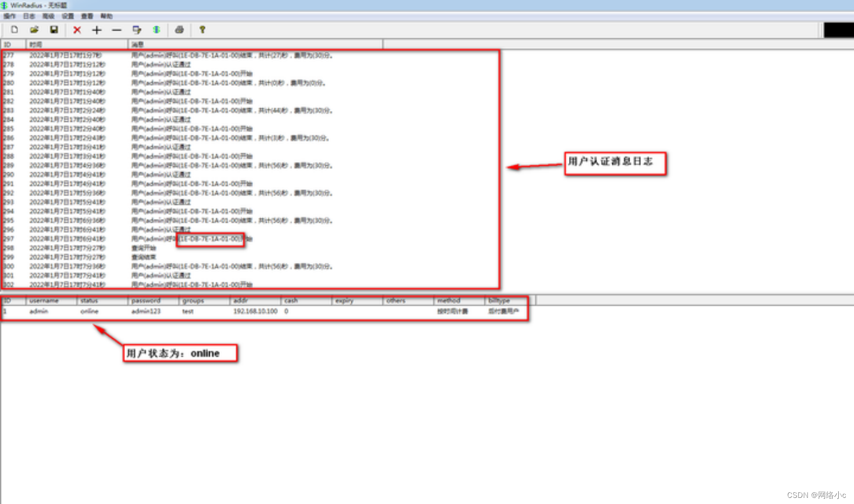Click the plus Add user icon
This screenshot has width=854, height=504.
click(x=97, y=30)
